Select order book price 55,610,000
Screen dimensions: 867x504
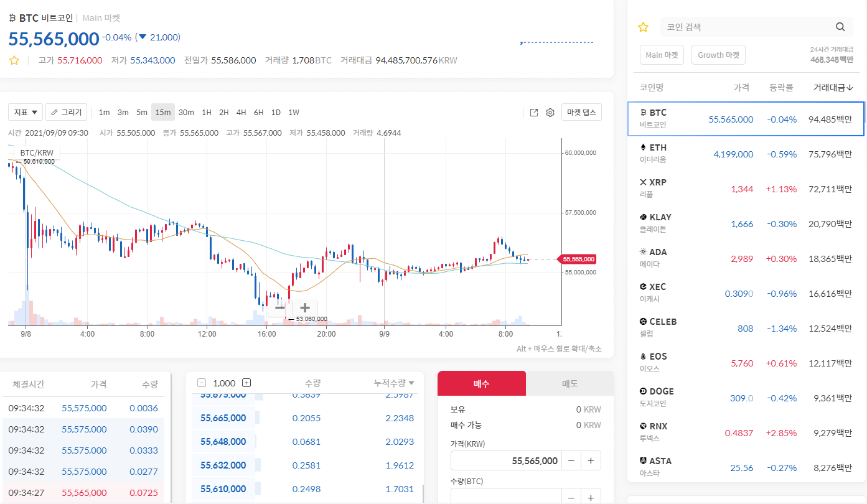point(223,489)
